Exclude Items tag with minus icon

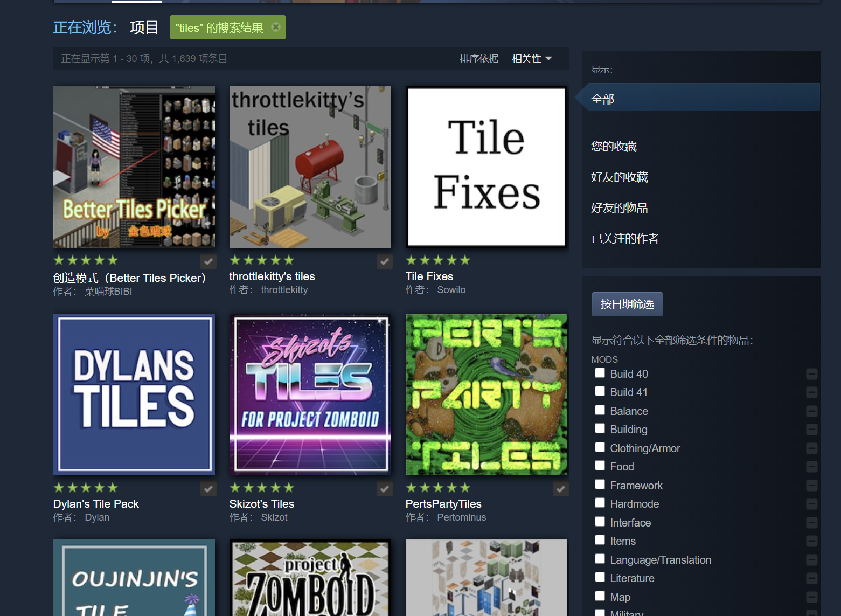[812, 541]
